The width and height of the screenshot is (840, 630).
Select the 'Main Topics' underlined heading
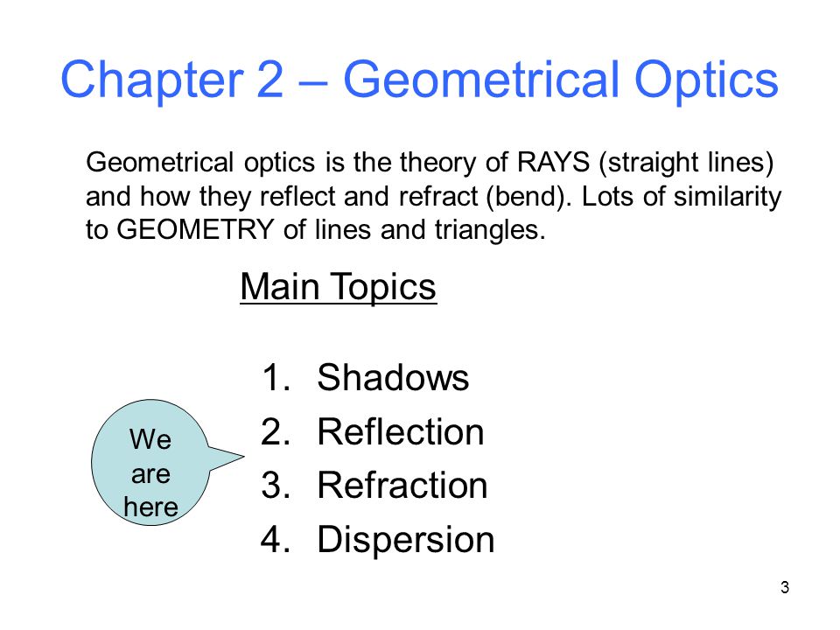point(338,287)
